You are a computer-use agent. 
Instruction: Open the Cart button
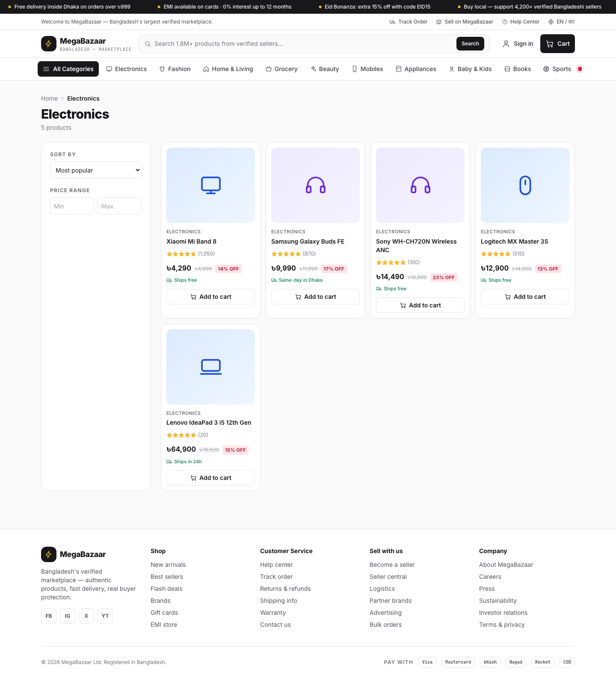557,44
